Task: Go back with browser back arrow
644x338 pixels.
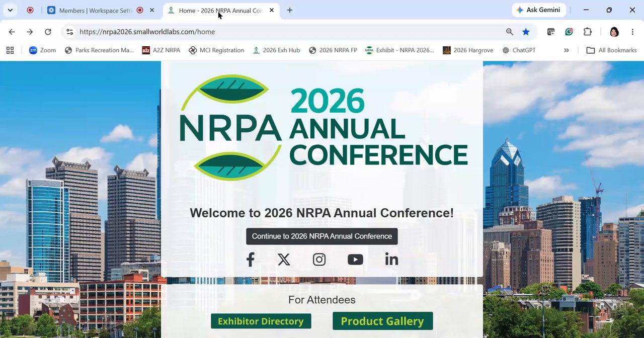Action: pos(12,32)
